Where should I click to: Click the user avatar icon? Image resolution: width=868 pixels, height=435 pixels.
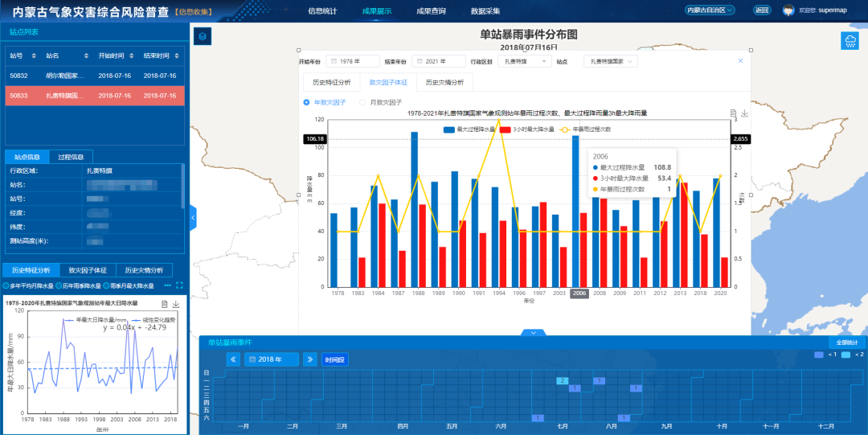[x=788, y=10]
